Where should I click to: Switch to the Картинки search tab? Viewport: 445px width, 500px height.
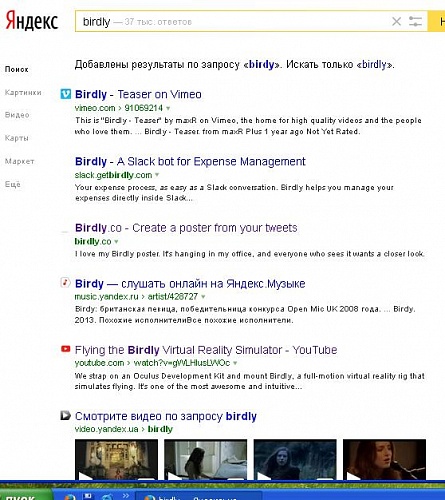[x=23, y=92]
